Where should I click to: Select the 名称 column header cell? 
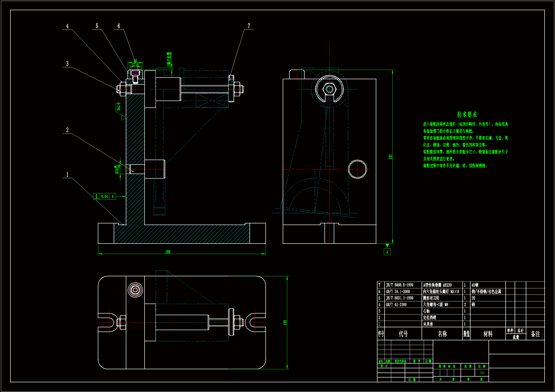442,334
